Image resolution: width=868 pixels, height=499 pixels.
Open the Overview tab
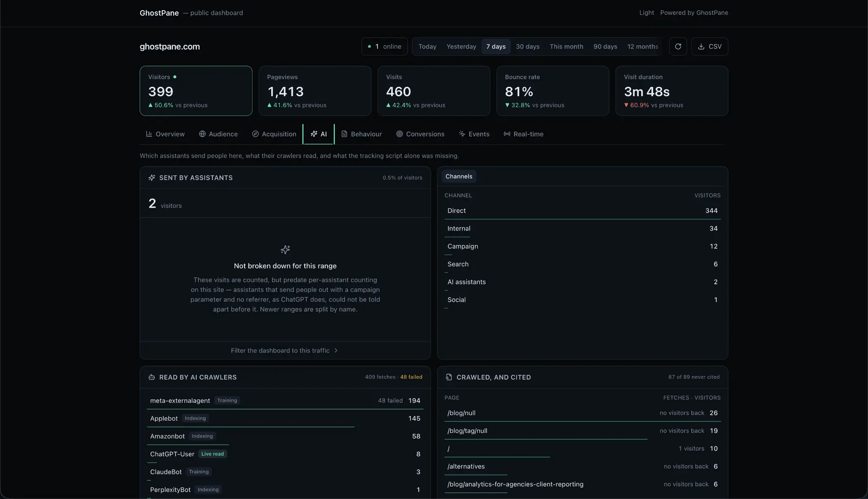pyautogui.click(x=165, y=134)
